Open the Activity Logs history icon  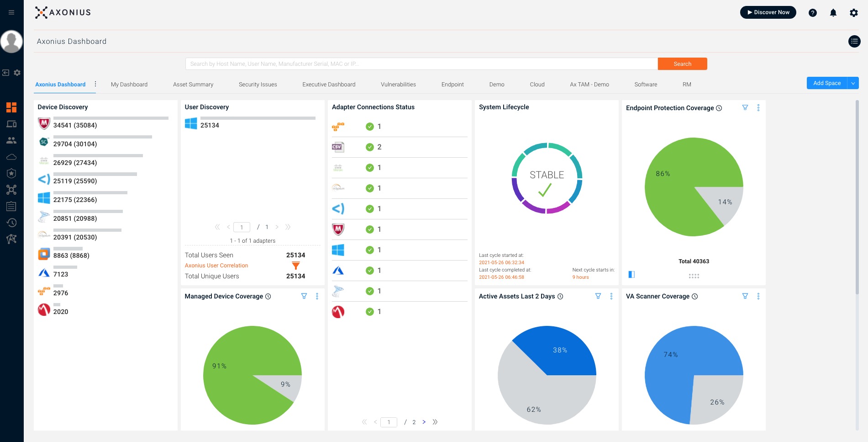[x=11, y=223]
